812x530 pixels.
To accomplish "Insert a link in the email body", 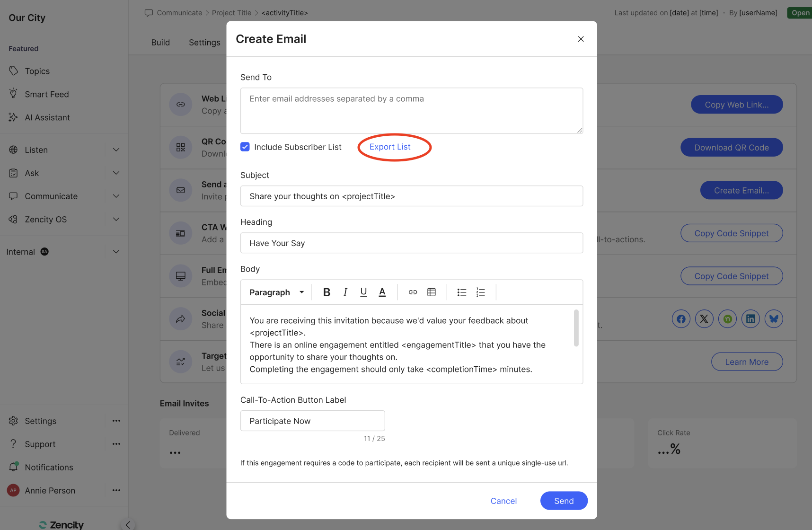I will (413, 292).
